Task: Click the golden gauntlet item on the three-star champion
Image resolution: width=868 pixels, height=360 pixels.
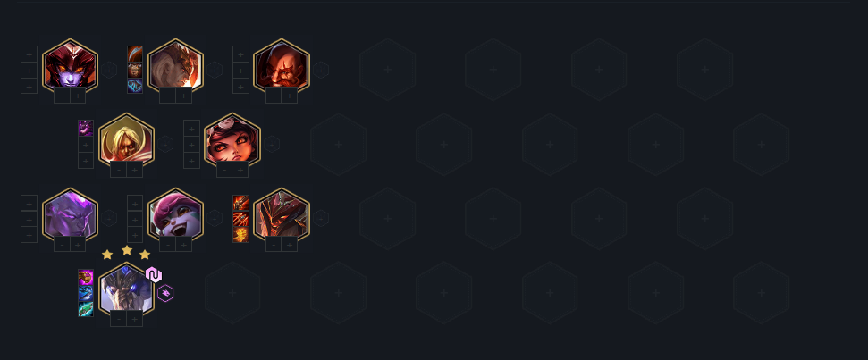Action: click(86, 277)
